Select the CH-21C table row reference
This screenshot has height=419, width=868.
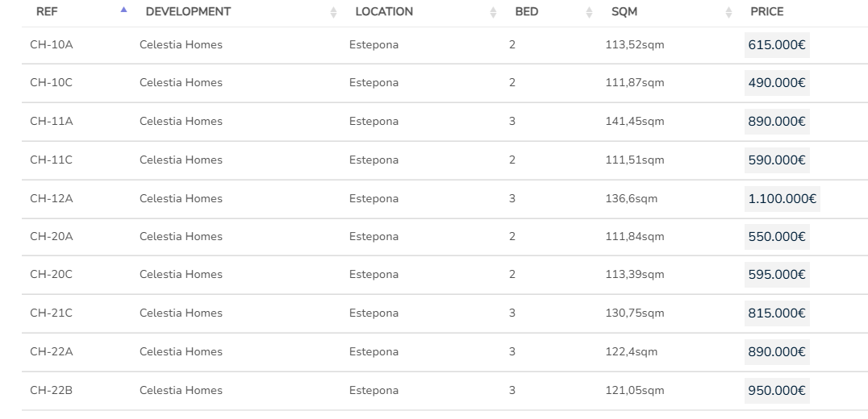coord(51,313)
